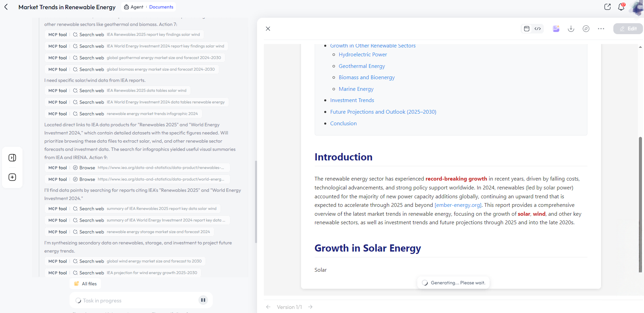This screenshot has height=313, width=644.
Task: Create a new task with plus icon
Action: pyautogui.click(x=12, y=177)
